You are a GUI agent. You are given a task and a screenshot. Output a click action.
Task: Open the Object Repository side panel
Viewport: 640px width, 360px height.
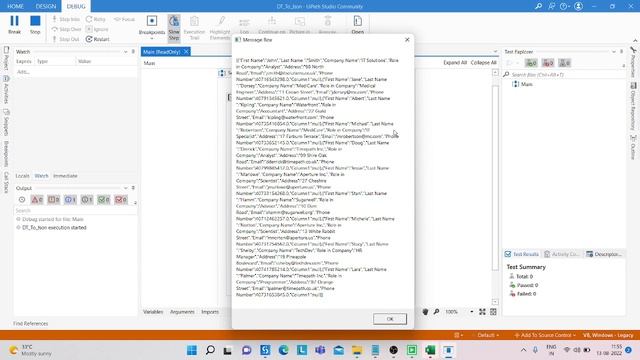pyautogui.click(x=633, y=107)
